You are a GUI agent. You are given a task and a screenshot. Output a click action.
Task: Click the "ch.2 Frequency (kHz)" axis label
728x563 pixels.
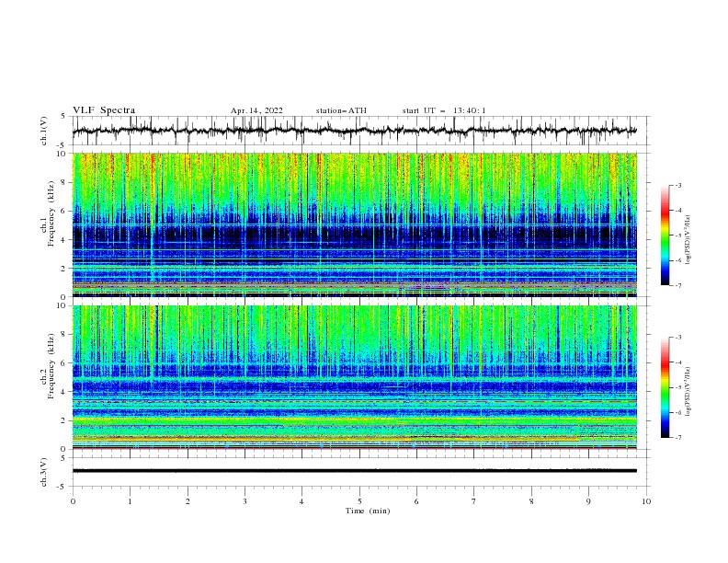pos(47,366)
